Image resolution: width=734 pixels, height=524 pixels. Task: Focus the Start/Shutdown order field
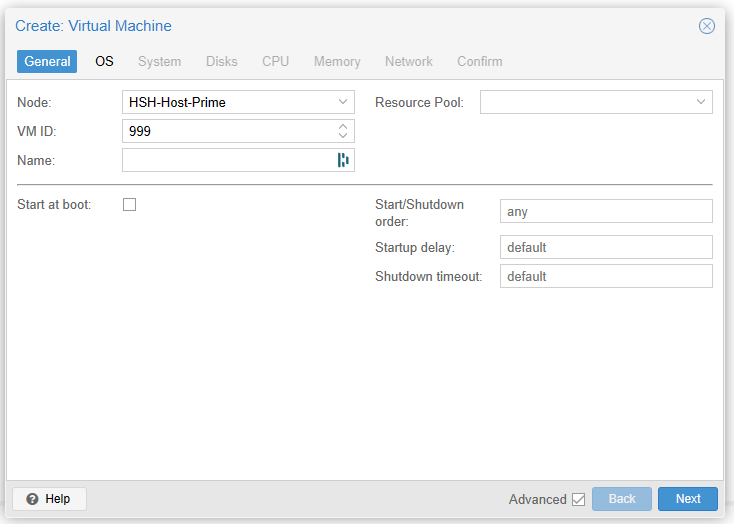(x=605, y=211)
